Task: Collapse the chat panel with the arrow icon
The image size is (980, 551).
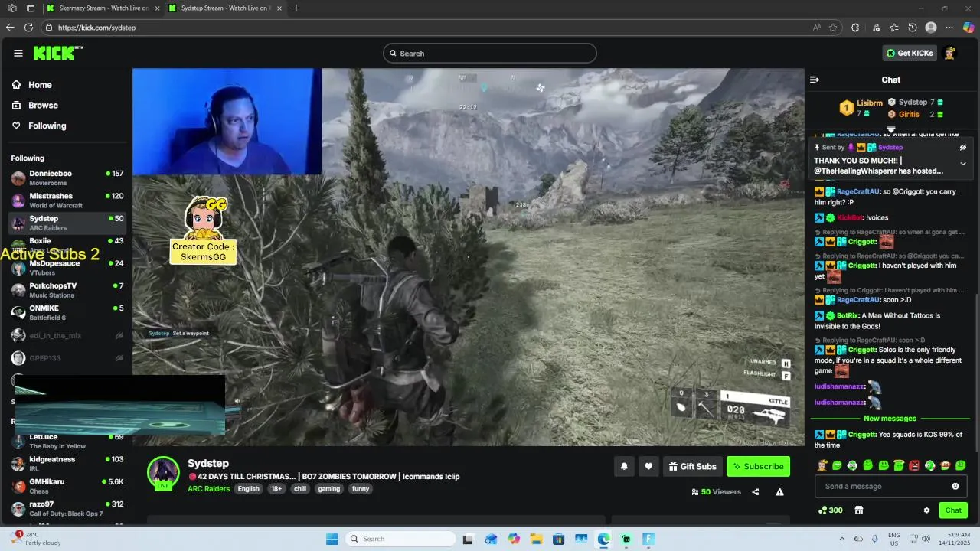Action: click(815, 80)
